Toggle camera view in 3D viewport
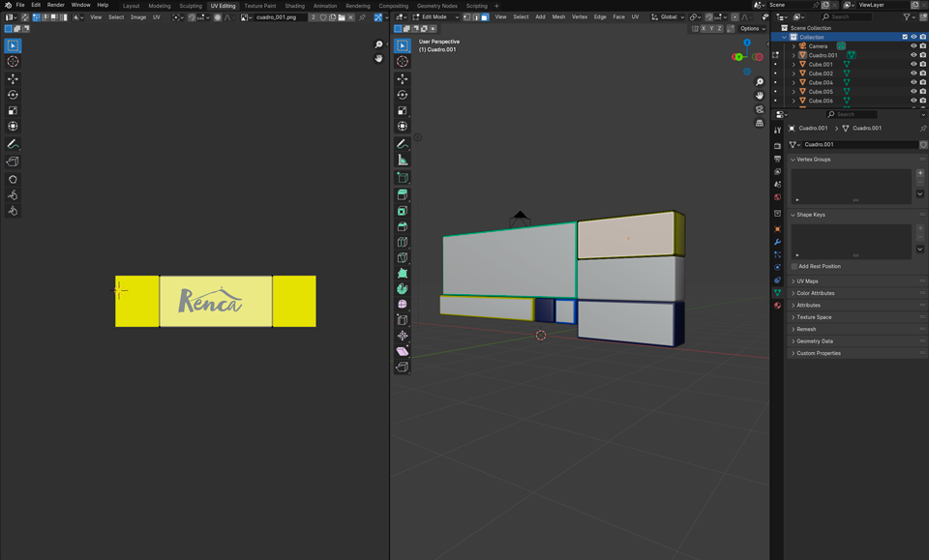This screenshot has height=560, width=929. tap(760, 109)
